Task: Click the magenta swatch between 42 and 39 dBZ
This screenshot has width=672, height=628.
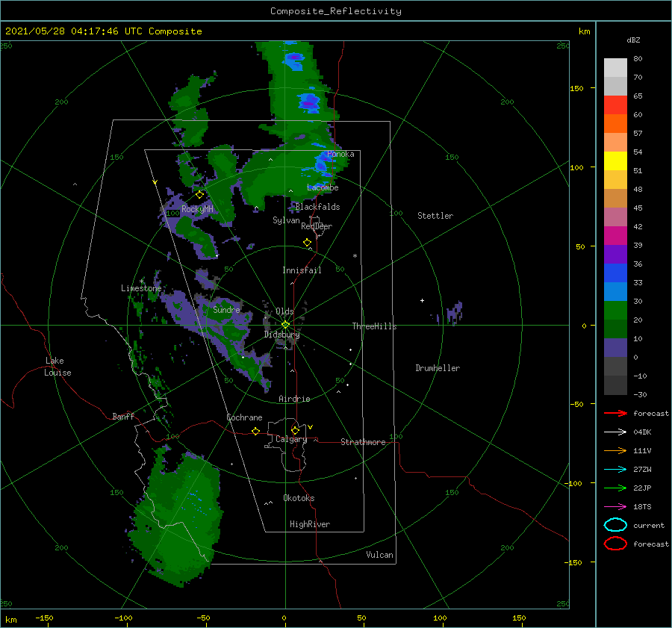Action: 615,236
